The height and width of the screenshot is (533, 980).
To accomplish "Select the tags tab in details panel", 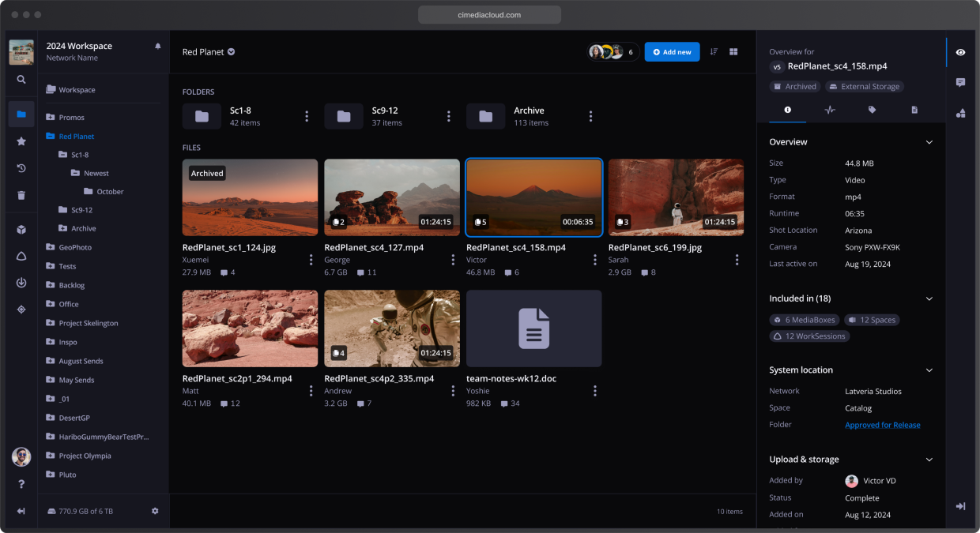I will point(872,110).
